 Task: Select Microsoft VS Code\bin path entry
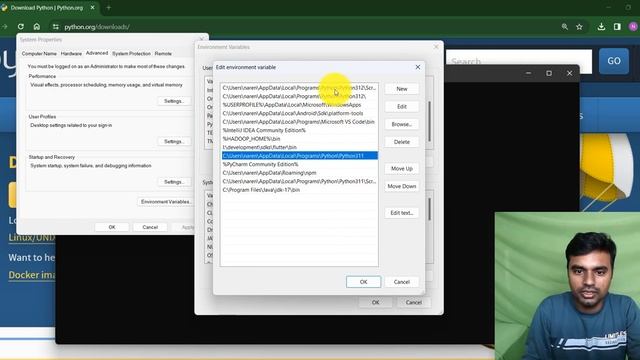pyautogui.click(x=299, y=122)
